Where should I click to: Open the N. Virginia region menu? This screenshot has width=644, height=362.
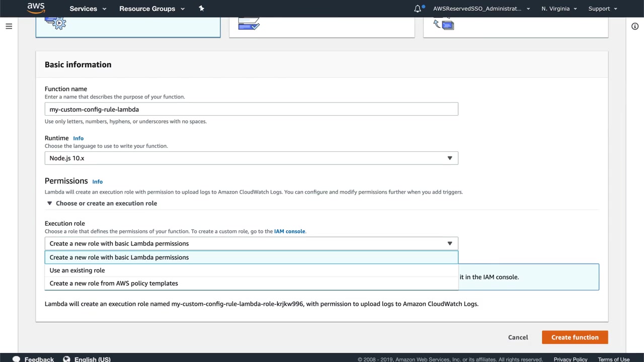(x=559, y=9)
